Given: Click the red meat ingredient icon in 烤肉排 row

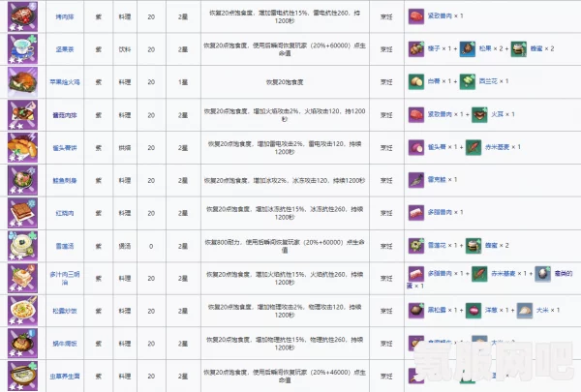Looking at the screenshot, I should click(416, 16).
